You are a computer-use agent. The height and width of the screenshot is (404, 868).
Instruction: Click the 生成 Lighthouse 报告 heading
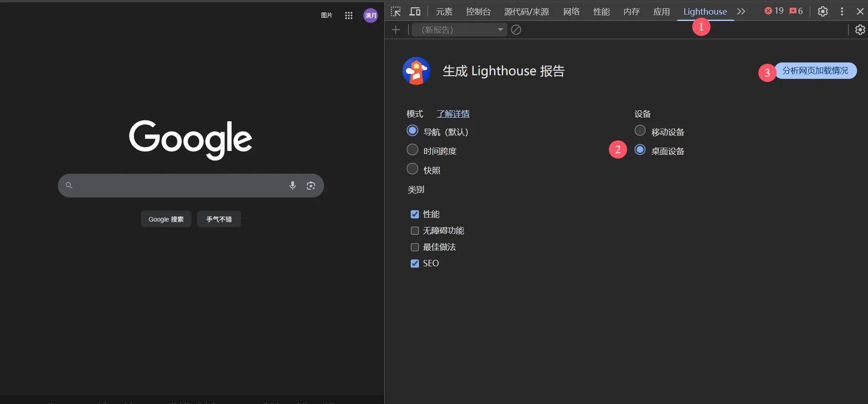[x=504, y=71]
